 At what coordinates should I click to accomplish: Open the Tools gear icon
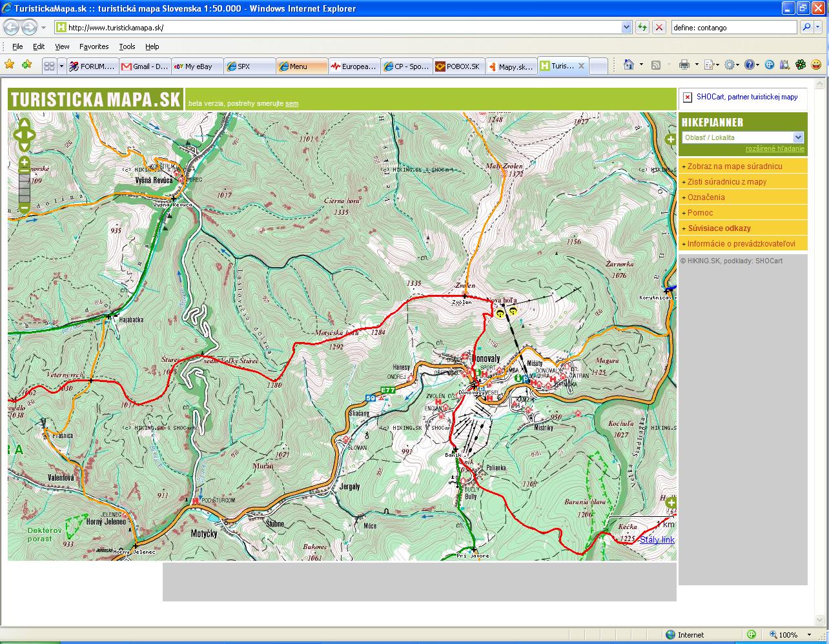[730, 65]
